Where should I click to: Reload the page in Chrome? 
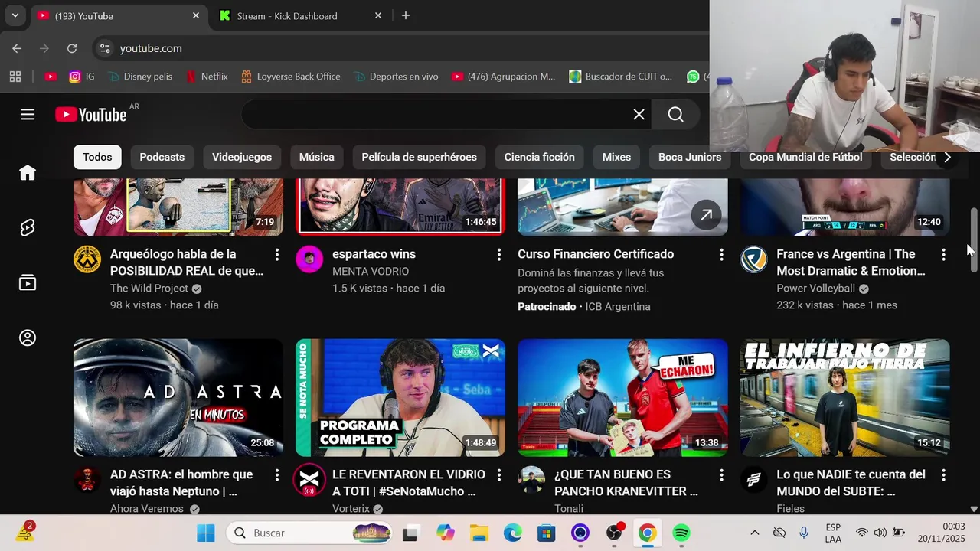(x=72, y=48)
